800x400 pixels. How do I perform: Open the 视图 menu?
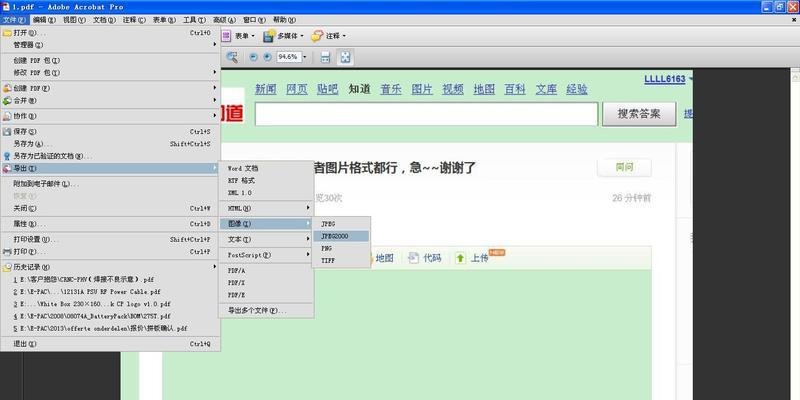(x=74, y=20)
